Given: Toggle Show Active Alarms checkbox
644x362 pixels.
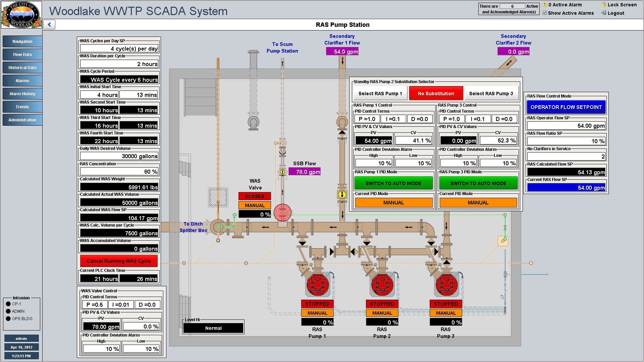Looking at the screenshot, I should point(545,13).
